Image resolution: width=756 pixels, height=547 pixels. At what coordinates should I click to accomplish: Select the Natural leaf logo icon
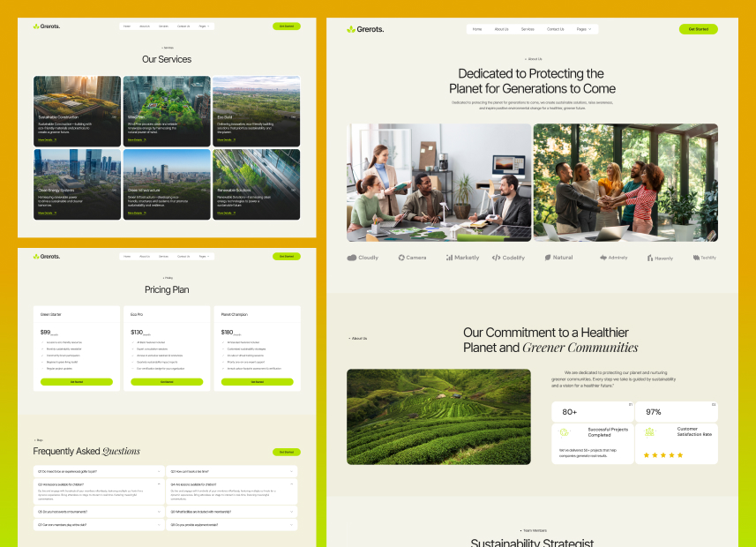(x=546, y=257)
